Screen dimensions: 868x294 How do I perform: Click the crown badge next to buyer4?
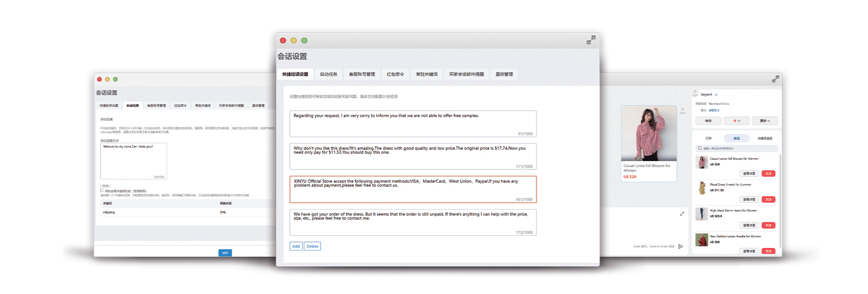coord(716,95)
